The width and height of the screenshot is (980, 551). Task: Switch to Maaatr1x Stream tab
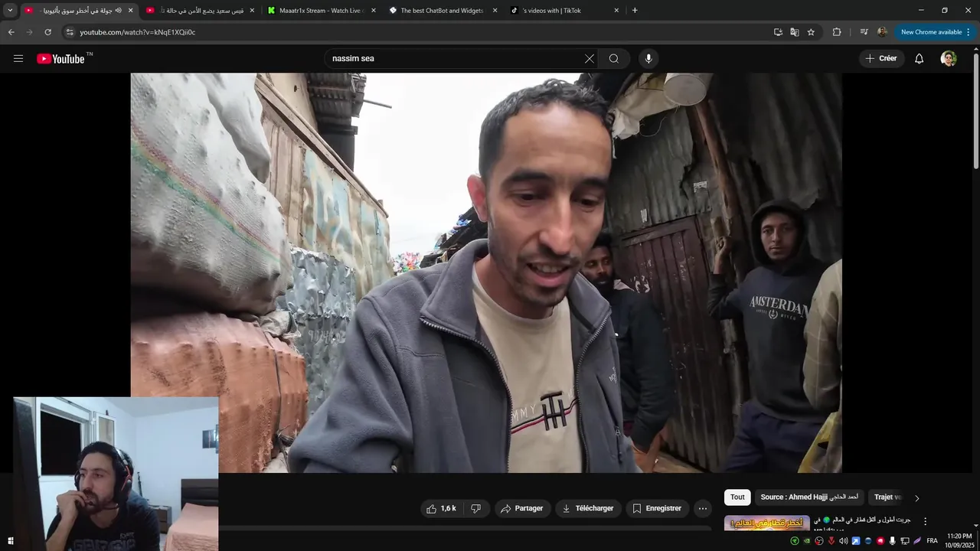320,11
